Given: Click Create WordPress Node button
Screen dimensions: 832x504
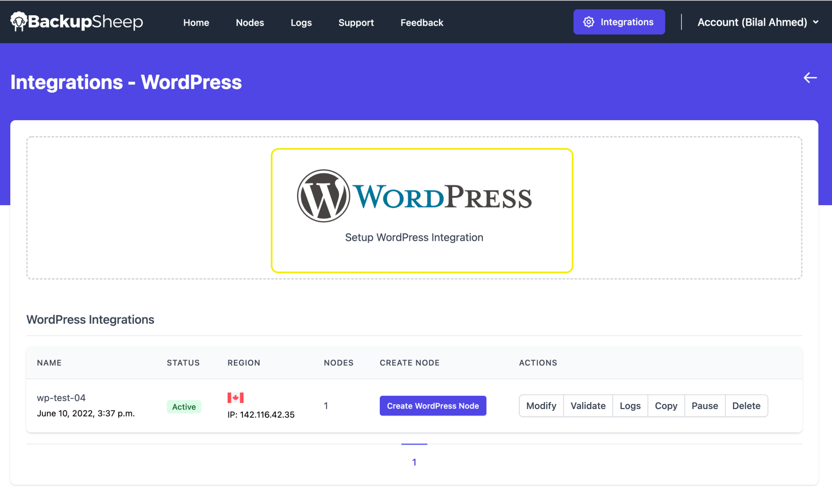Looking at the screenshot, I should pos(433,406).
